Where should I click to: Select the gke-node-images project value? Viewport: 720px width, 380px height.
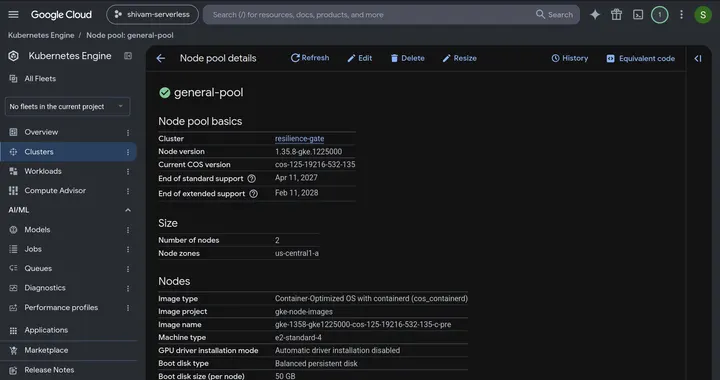[304, 312]
